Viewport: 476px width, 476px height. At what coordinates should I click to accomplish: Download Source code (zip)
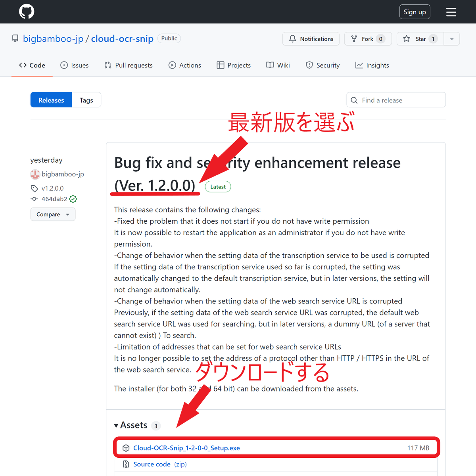[x=160, y=464]
